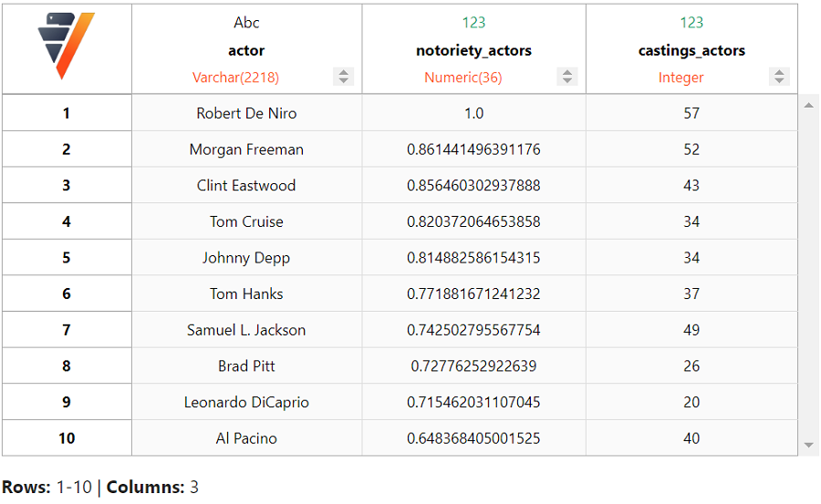Select the Varchar(2218) data type label
This screenshot has height=504, width=821.
coord(235,77)
